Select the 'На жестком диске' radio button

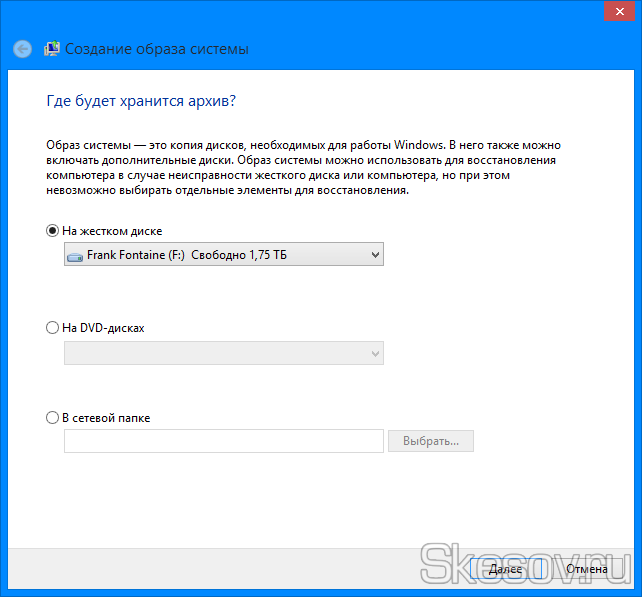(x=53, y=231)
